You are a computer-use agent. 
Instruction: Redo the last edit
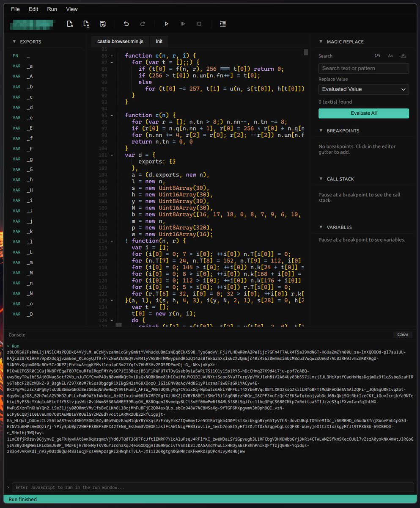143,24
